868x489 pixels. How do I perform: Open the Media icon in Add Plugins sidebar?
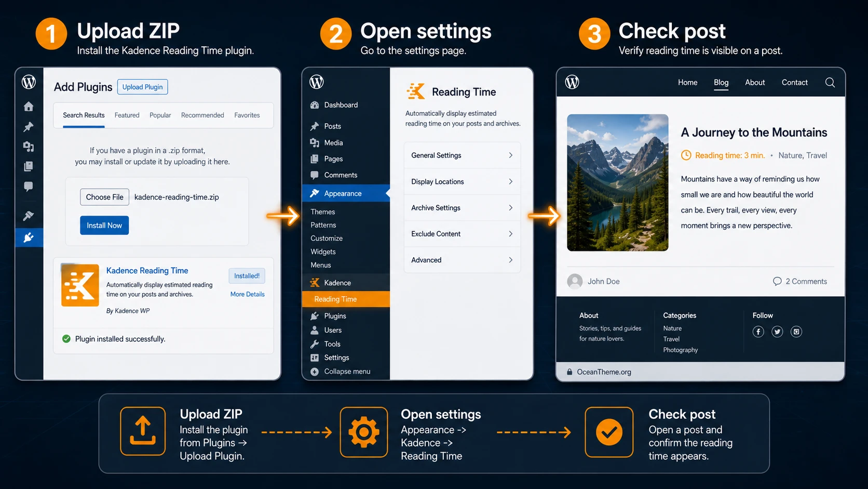pyautogui.click(x=29, y=147)
